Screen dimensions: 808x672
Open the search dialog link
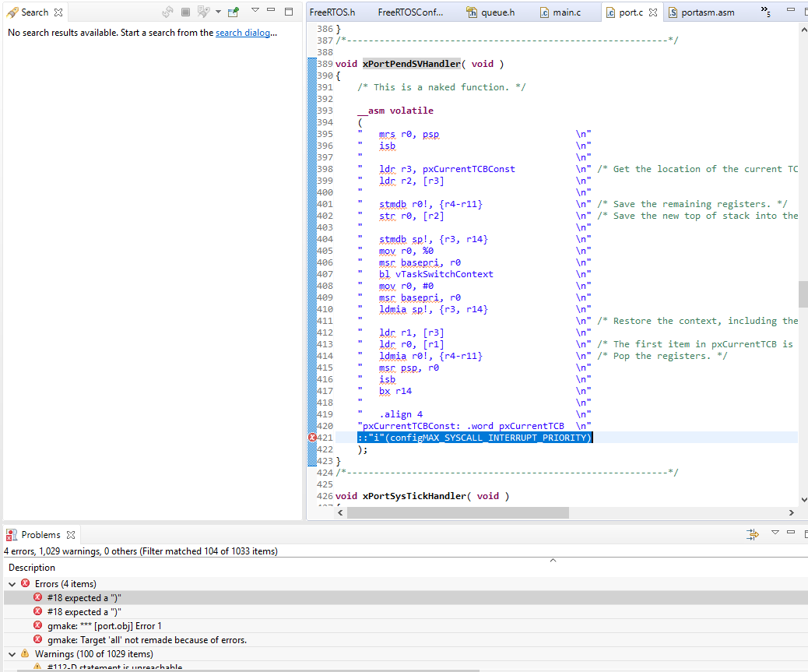pos(243,33)
